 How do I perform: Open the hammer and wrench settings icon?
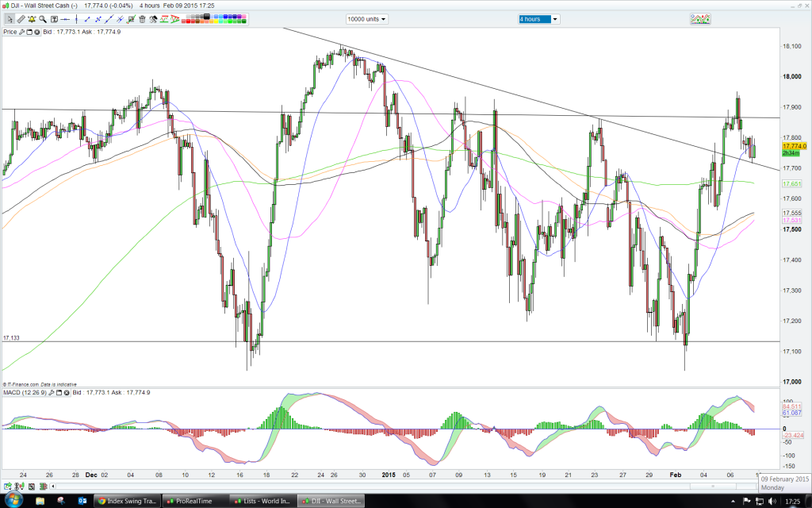tap(153, 19)
